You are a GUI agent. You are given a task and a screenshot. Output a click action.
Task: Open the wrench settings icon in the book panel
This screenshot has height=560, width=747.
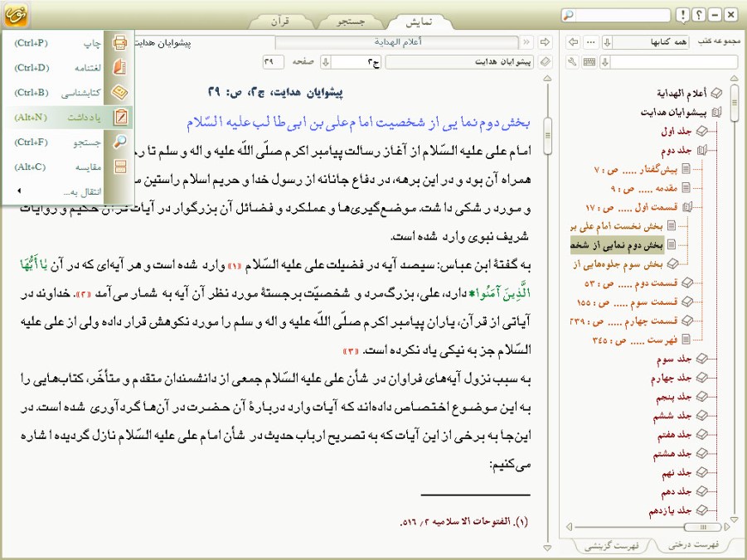(x=573, y=62)
